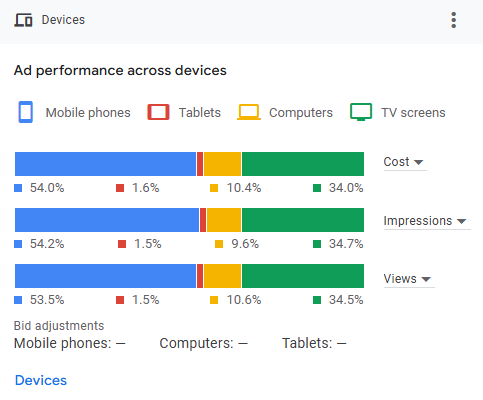This screenshot has height=400, width=483.
Task: Click the red tablets segment in Cost bar
Action: [x=200, y=164]
